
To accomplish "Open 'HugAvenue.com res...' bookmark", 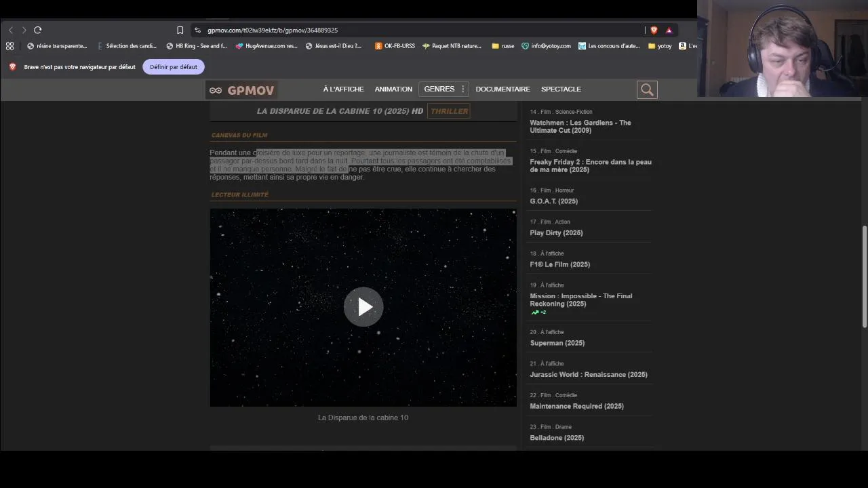I will 267,46.
